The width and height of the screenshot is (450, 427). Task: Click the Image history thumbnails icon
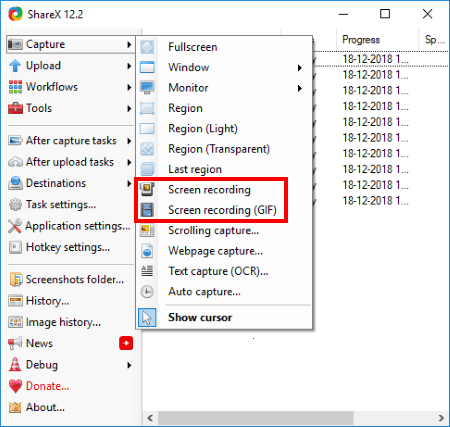[x=15, y=322]
